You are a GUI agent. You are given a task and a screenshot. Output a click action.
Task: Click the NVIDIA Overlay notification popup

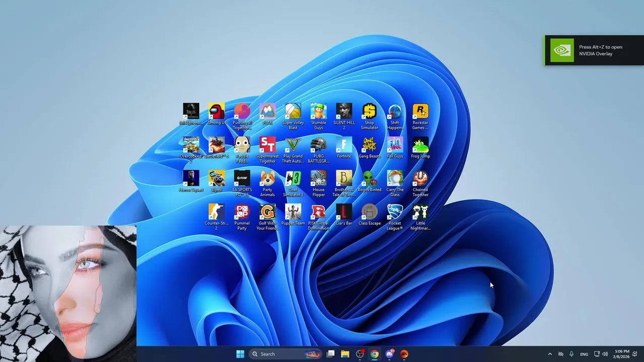(594, 50)
